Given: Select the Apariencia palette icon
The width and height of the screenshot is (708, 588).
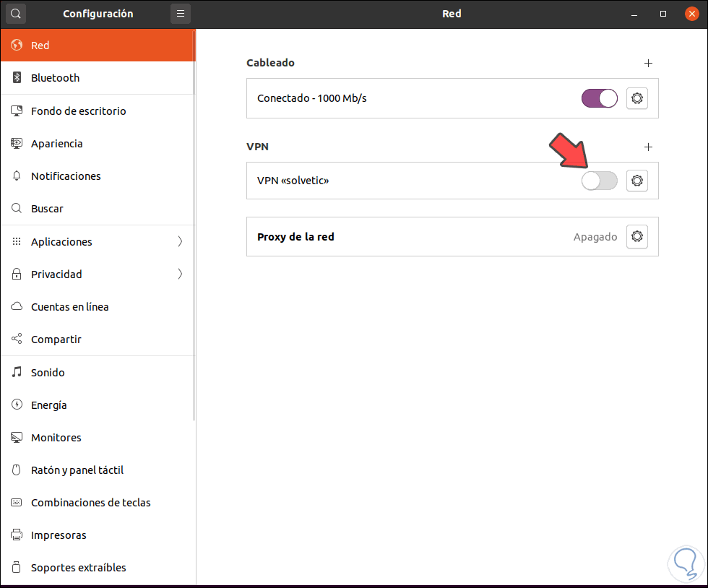Looking at the screenshot, I should point(16,143).
